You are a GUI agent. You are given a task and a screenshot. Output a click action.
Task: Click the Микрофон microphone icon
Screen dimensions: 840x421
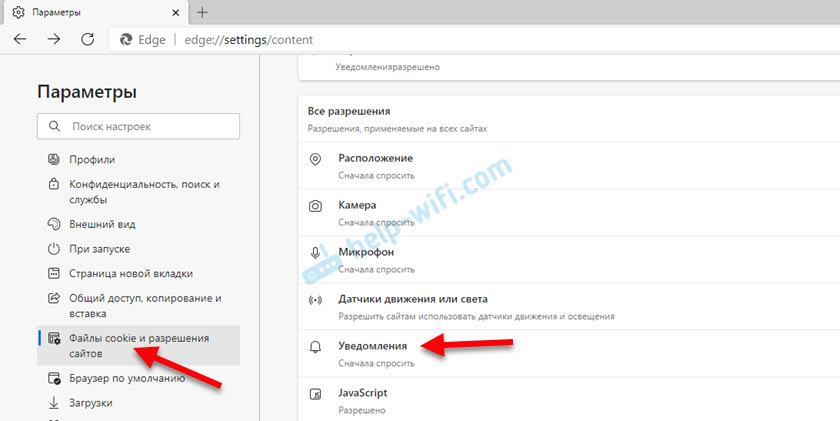tap(316, 253)
